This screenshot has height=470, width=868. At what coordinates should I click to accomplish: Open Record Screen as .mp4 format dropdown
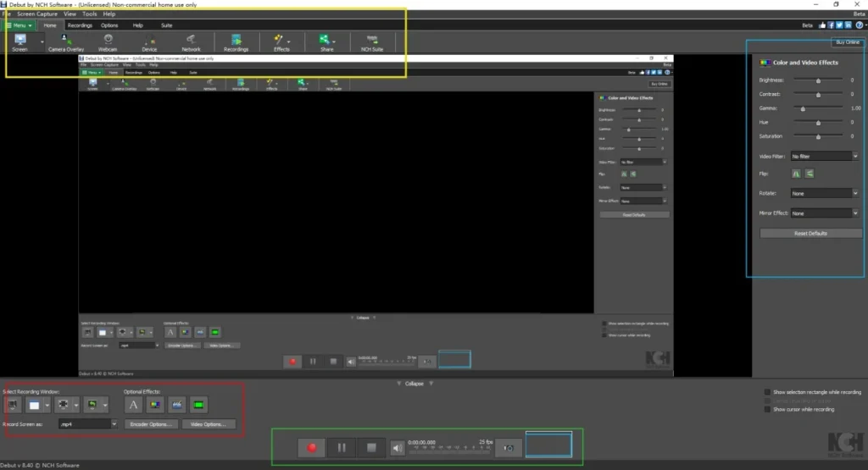[88, 424]
